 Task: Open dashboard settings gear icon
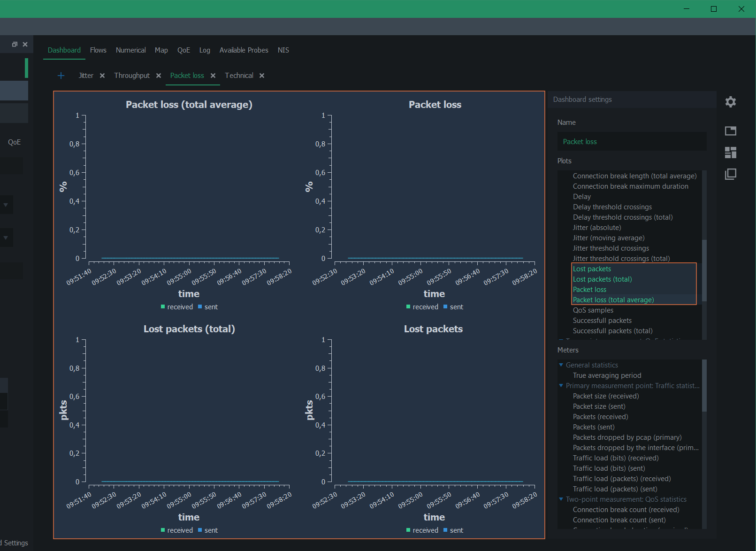pos(730,102)
